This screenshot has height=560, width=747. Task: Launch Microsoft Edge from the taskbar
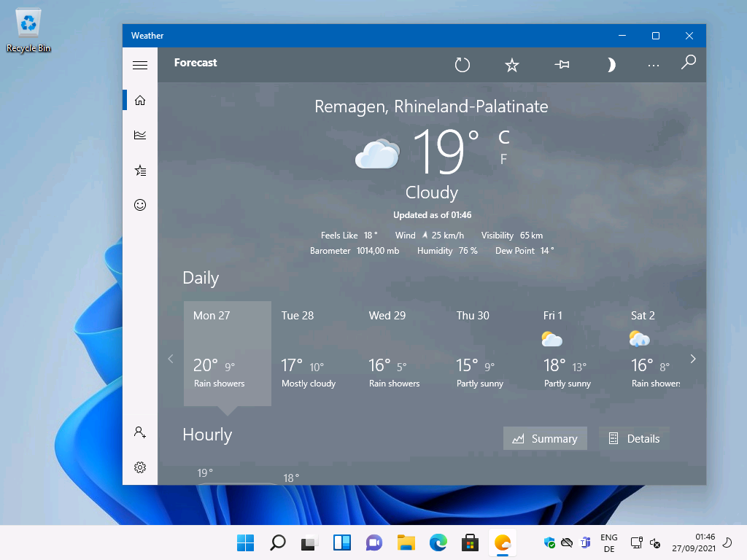pyautogui.click(x=438, y=542)
